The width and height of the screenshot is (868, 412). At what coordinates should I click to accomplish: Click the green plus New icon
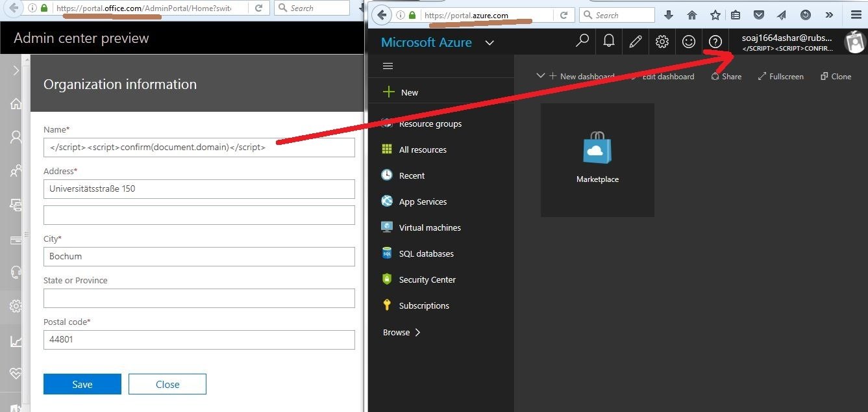389,92
